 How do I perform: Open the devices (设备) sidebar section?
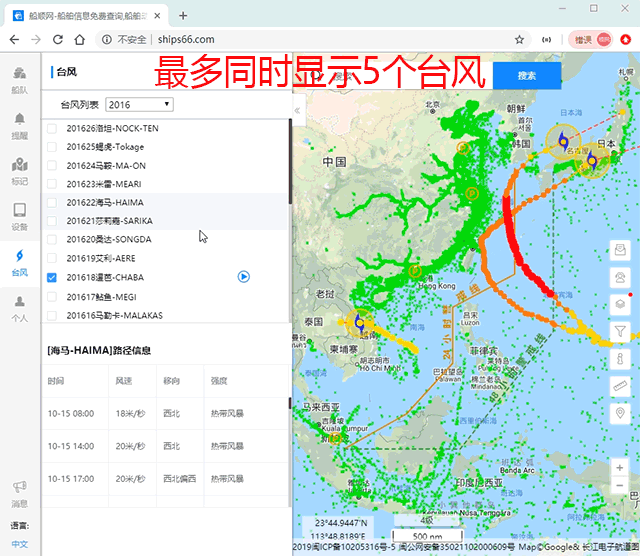tap(20, 217)
